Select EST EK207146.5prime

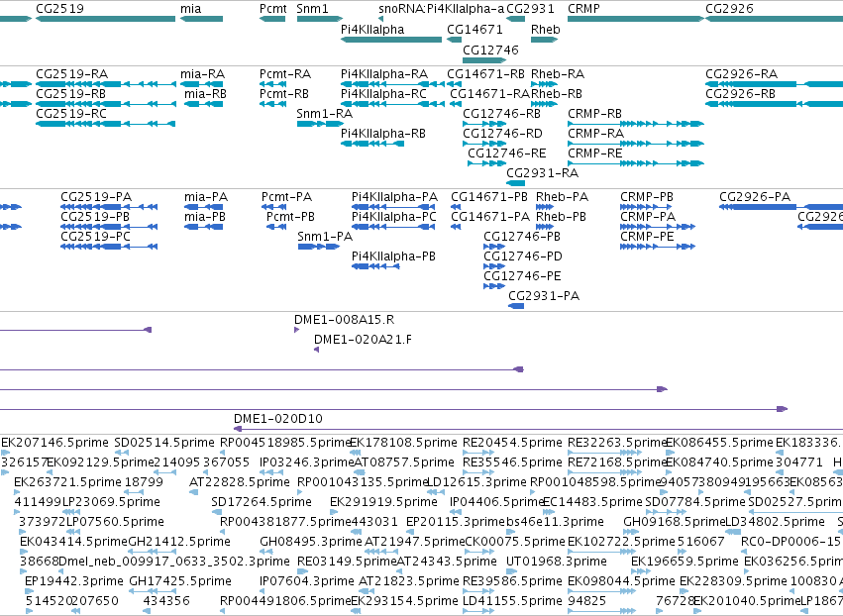coord(54,443)
